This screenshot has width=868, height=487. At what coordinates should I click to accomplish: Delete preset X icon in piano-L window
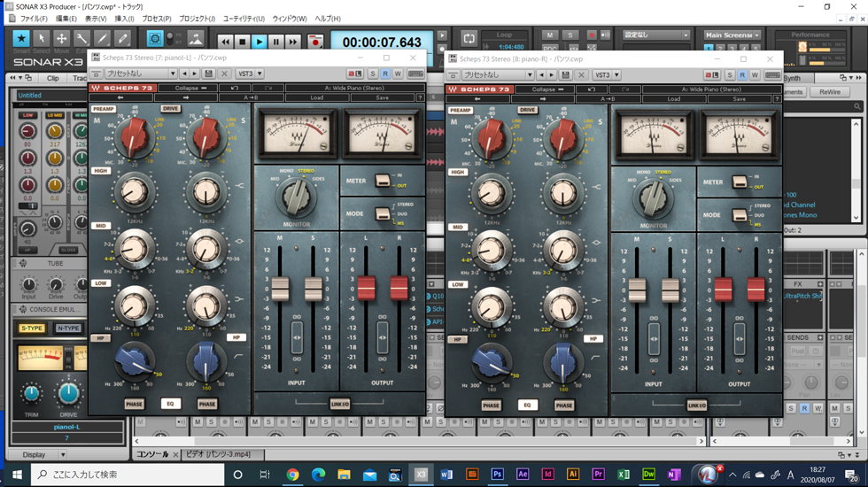(x=224, y=73)
